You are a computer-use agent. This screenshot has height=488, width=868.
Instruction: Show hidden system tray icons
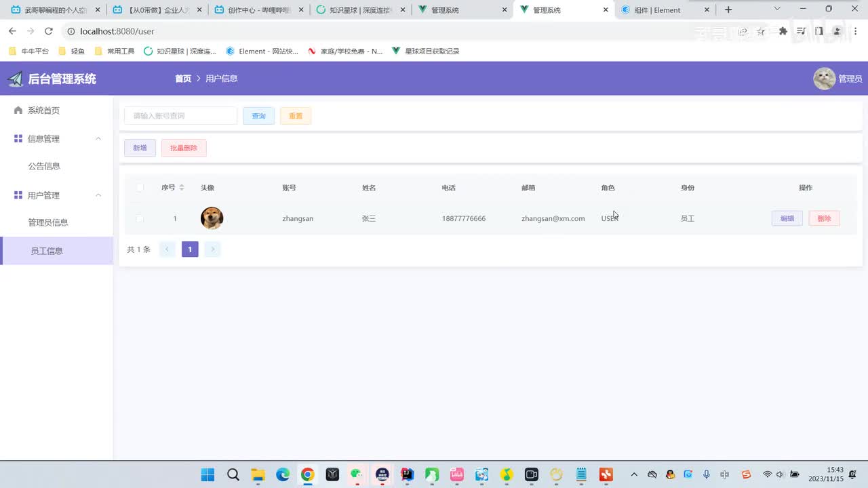(634, 474)
